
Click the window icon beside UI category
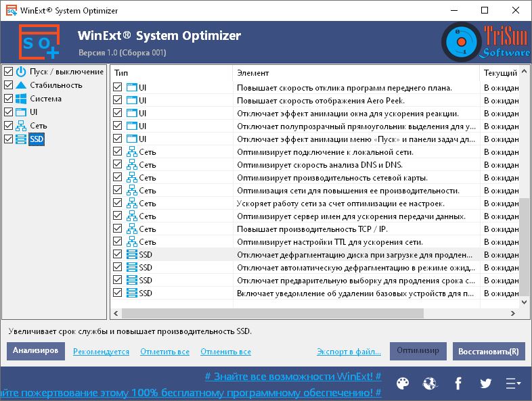coord(21,112)
